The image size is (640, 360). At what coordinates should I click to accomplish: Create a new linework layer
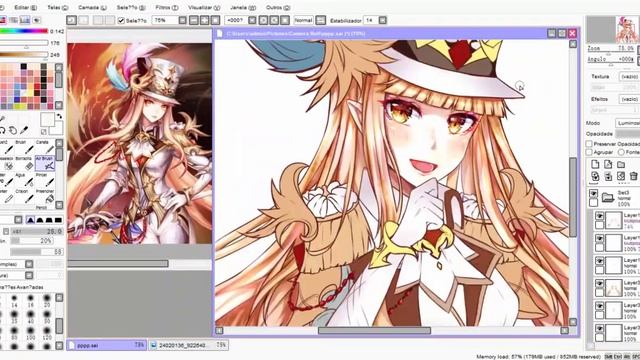(608, 164)
